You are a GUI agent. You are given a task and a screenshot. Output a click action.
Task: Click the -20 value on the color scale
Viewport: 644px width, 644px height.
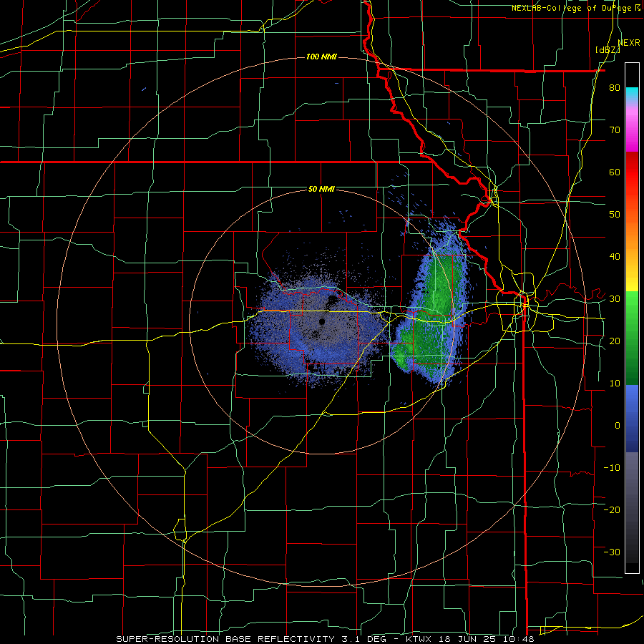pyautogui.click(x=612, y=509)
